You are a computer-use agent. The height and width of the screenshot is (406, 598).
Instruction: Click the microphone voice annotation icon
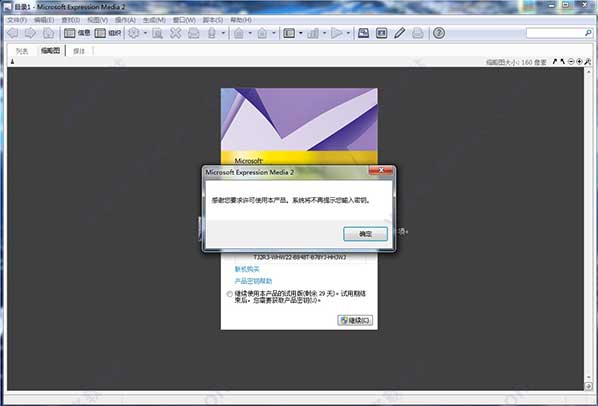212,33
